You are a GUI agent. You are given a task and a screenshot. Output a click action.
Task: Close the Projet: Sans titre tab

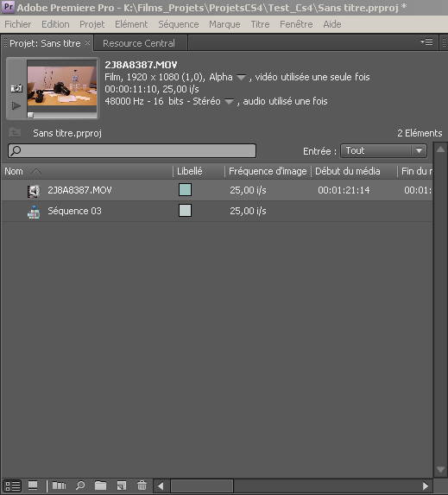pyautogui.click(x=87, y=43)
